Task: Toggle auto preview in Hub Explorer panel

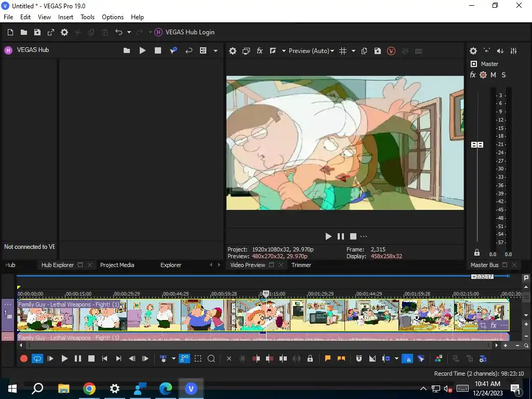Action: coord(174,50)
